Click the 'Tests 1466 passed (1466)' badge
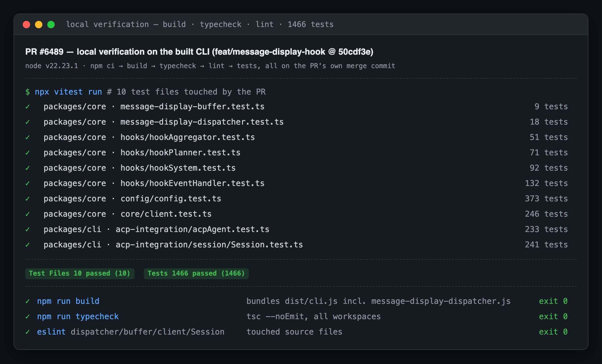Viewport: 602px width, 364px height. click(x=196, y=273)
